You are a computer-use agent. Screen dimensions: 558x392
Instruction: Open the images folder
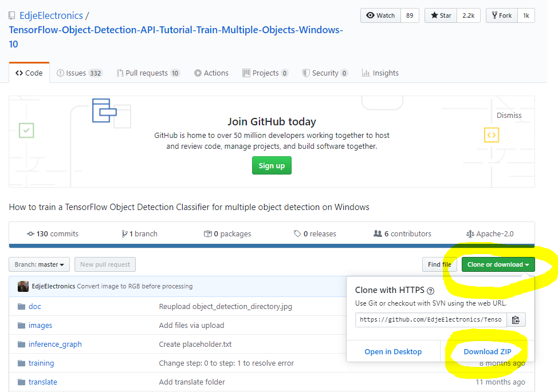click(x=40, y=325)
